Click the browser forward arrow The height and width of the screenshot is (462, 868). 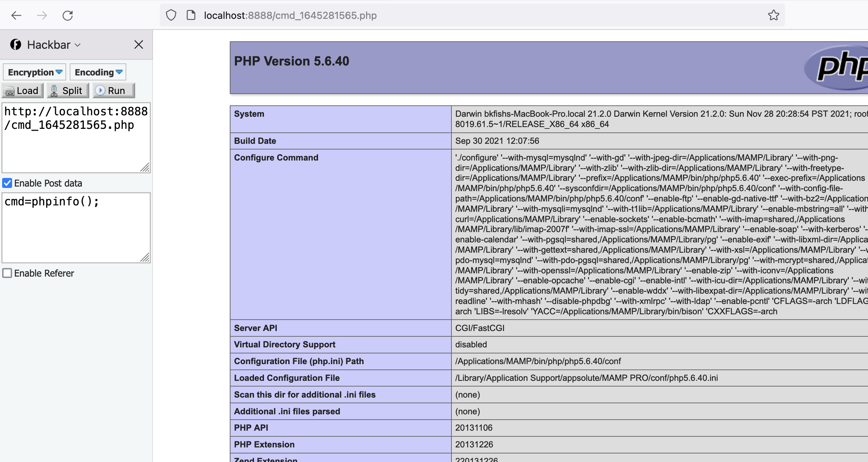(42, 15)
